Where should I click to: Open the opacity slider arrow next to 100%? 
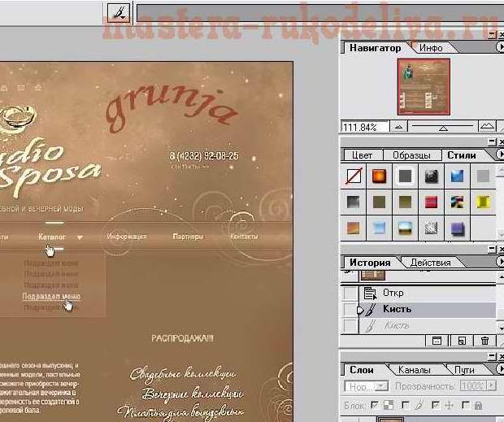(492, 385)
